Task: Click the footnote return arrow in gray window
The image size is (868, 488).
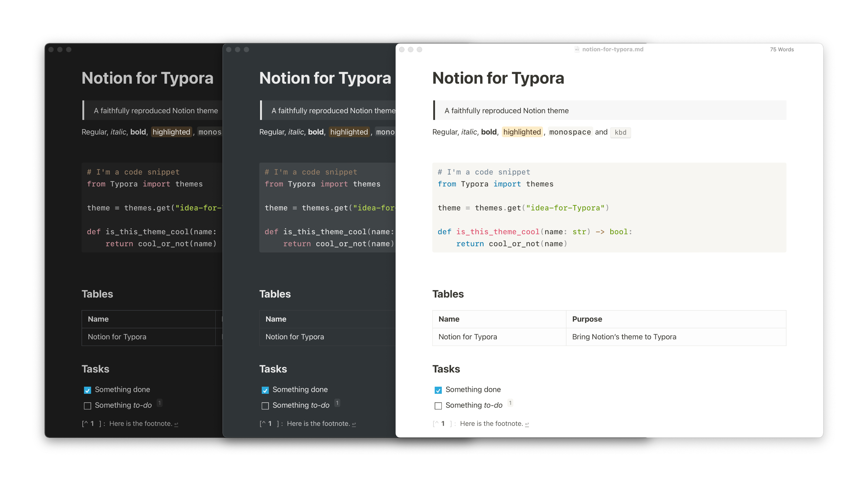Action: click(354, 424)
